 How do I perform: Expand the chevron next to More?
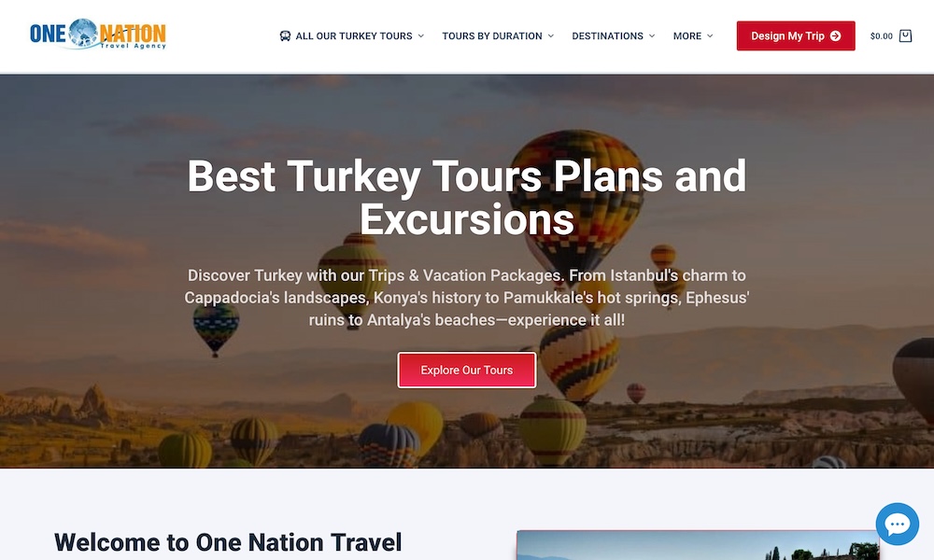710,35
